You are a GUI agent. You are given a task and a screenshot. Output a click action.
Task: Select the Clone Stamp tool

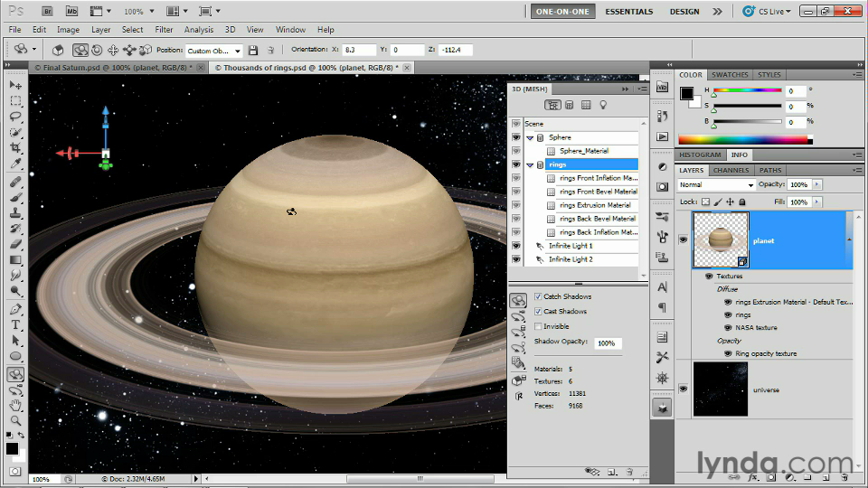click(15, 213)
